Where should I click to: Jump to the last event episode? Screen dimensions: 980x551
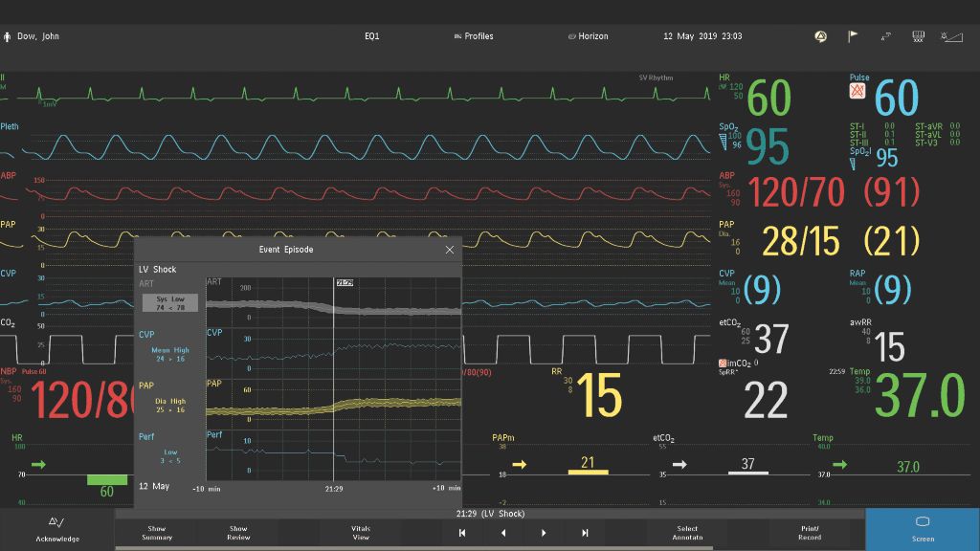[585, 533]
